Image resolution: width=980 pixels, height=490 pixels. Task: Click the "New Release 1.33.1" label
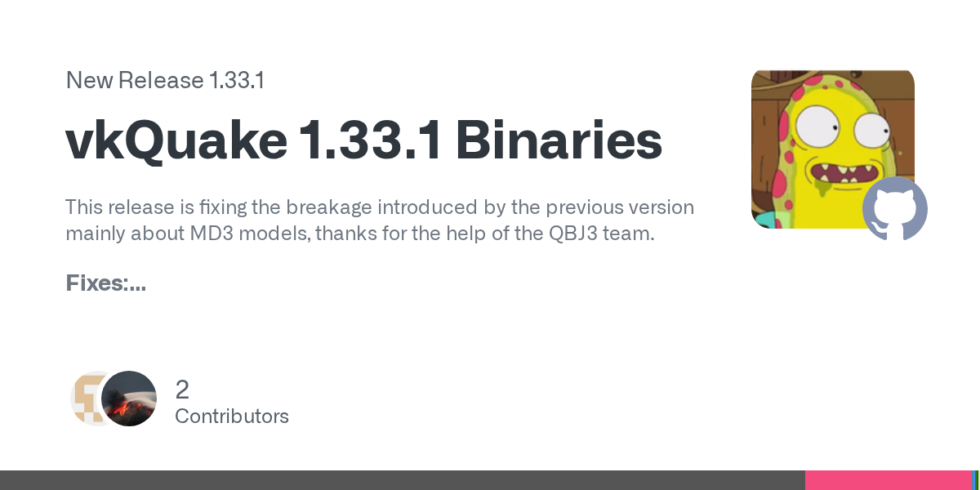(164, 81)
